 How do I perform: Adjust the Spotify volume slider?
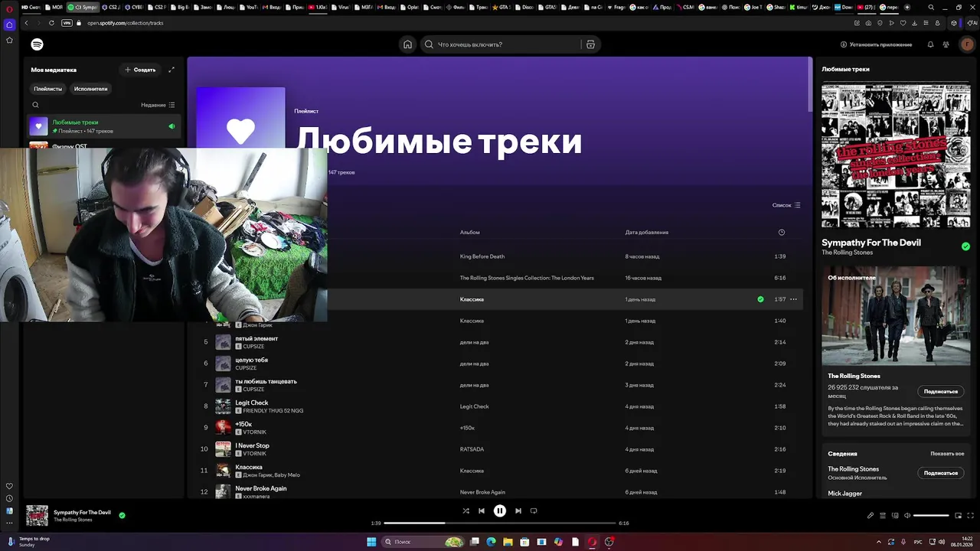coord(931,515)
